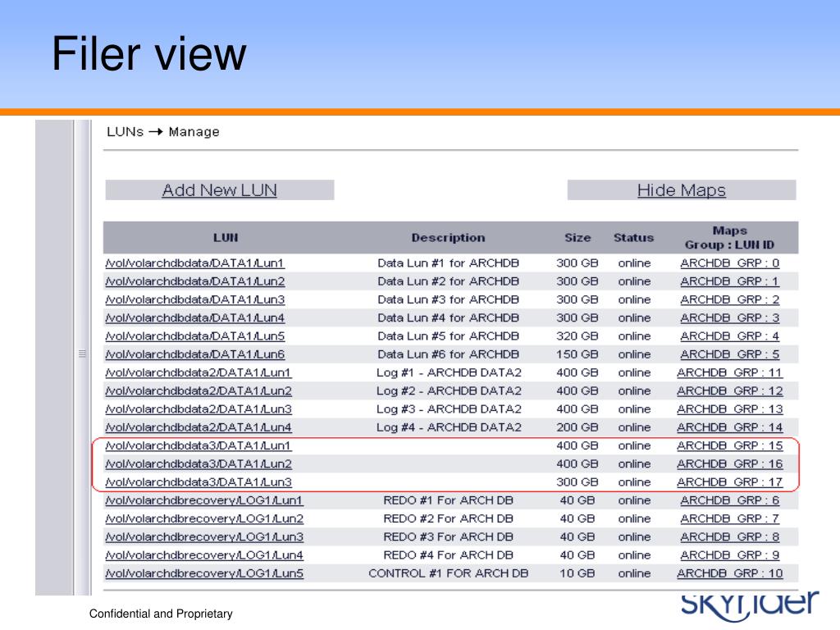
Task: Open /vol/volarchdbdata2/DATA1/Lun3 link
Action: click(199, 409)
